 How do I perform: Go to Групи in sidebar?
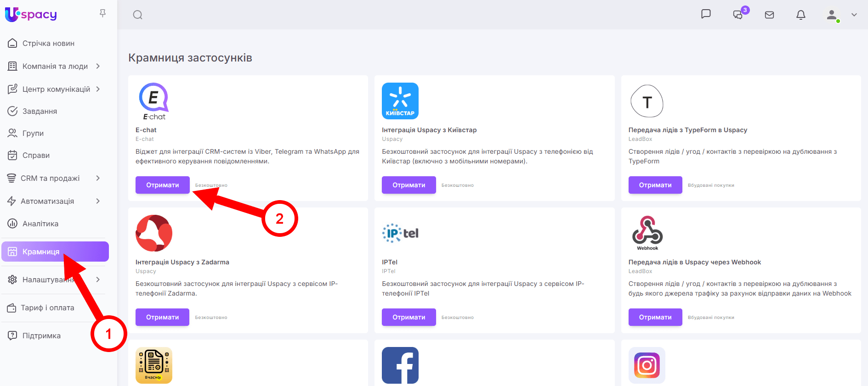click(33, 133)
